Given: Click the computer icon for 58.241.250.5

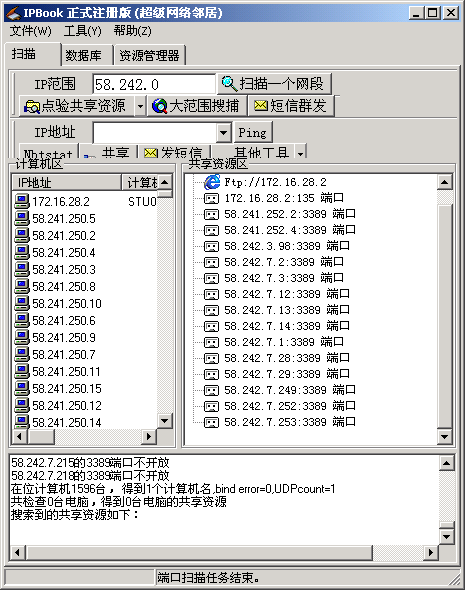Looking at the screenshot, I should (22, 218).
